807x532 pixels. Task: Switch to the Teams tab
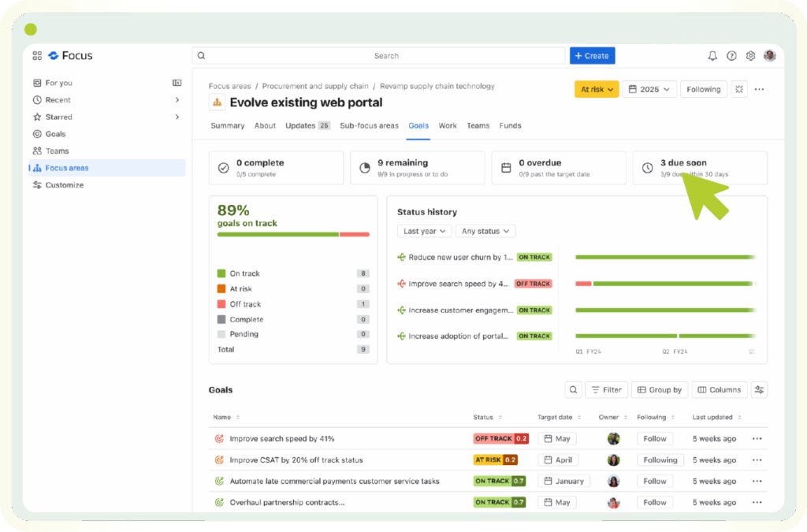(x=478, y=125)
